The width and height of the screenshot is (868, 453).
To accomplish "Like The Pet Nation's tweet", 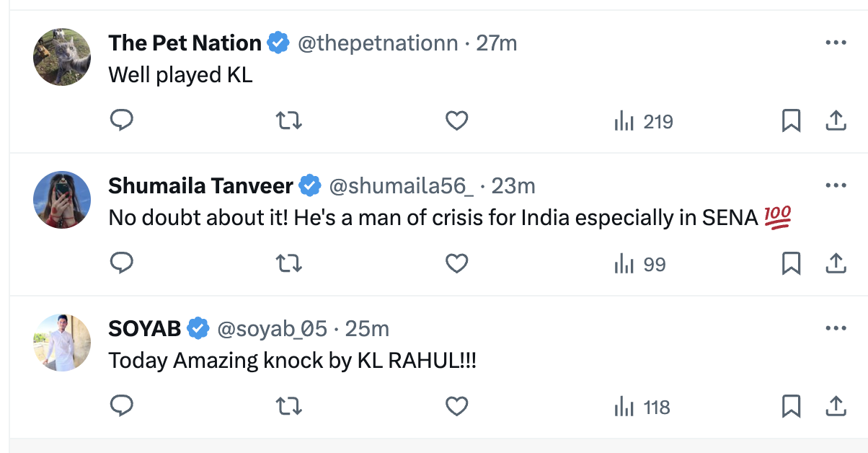I will tap(456, 121).
